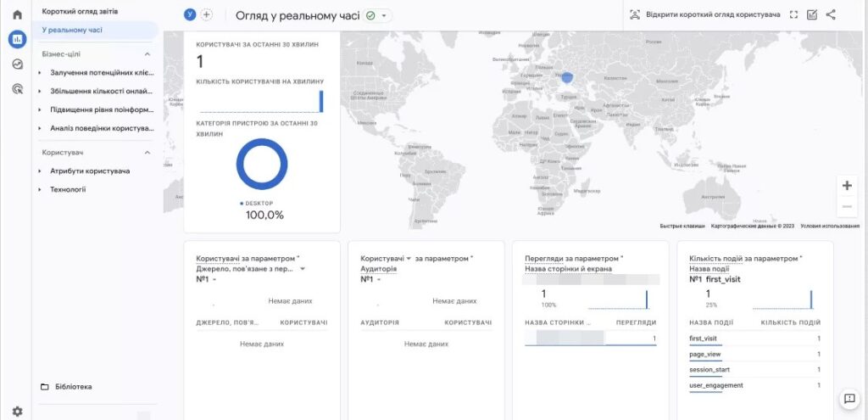
Task: Click the share report icon
Action: (x=831, y=14)
